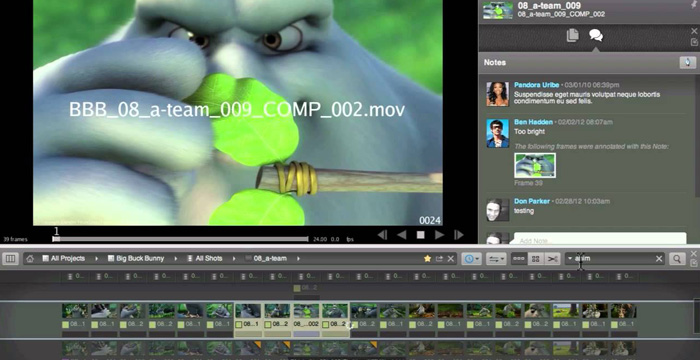
Task: Open the swap arrows dropdown
Action: point(496,259)
